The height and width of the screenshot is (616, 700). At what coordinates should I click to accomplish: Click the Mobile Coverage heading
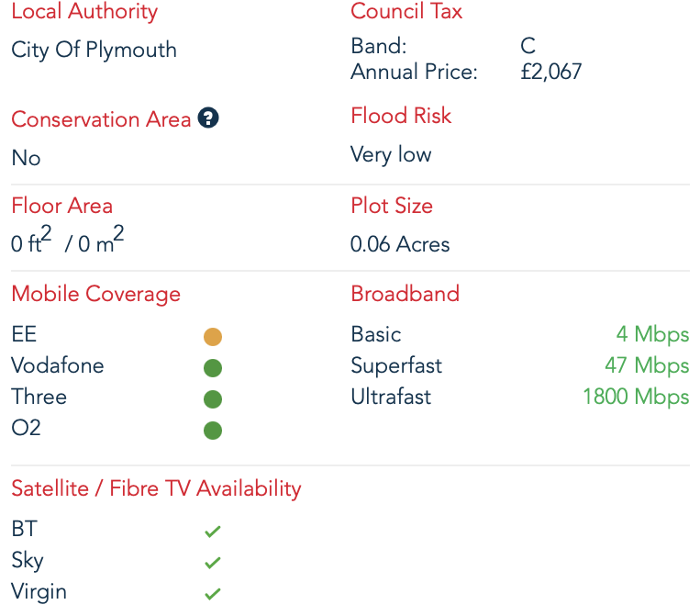click(95, 294)
